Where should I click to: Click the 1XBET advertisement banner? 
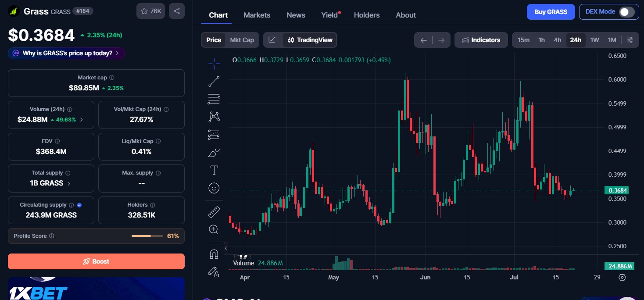(x=96, y=289)
